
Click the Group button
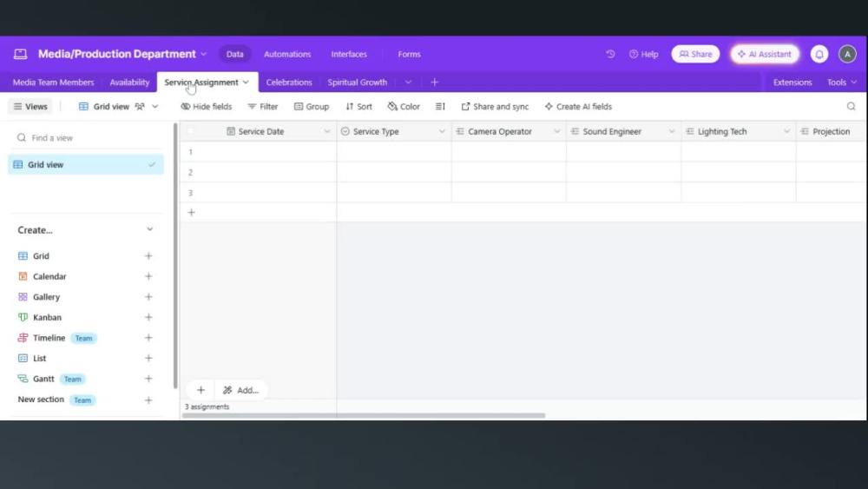(312, 106)
